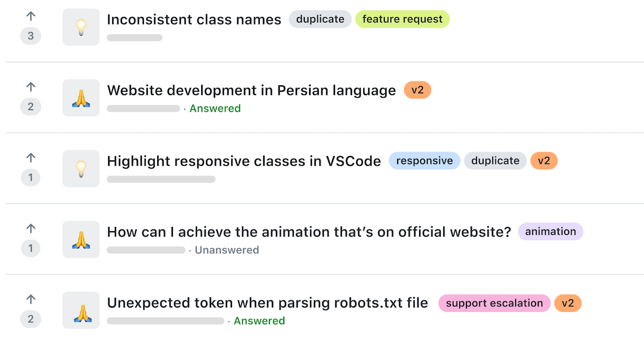Screen dimensions: 644x338
Task: Click the lightbulb icon on "Inconsistent class names"
Action: pos(80,26)
